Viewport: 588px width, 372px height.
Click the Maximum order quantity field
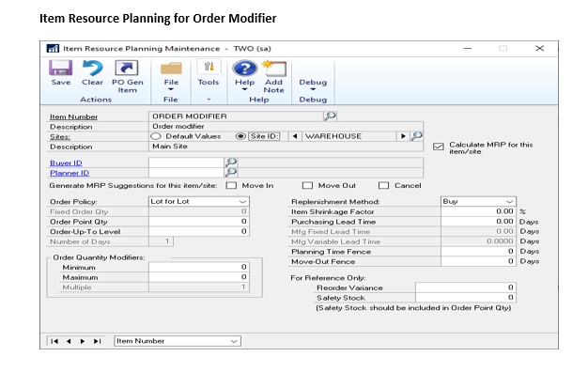[x=199, y=277]
